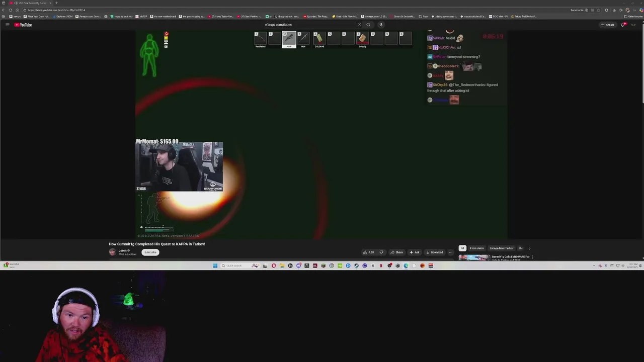Open options menu for Summit1g Calls LVNDMARK video
The height and width of the screenshot is (362, 644).
[532, 257]
